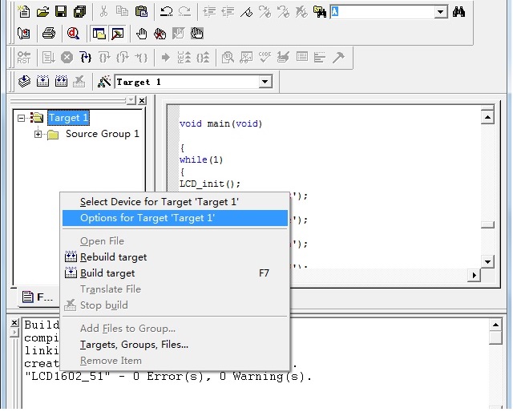Viewport: 513px width, 420px height.
Task: Click the New file icon
Action: tap(24, 12)
